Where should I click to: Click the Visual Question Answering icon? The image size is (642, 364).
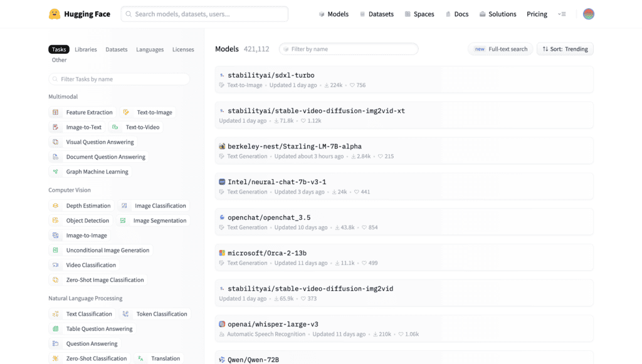[56, 142]
